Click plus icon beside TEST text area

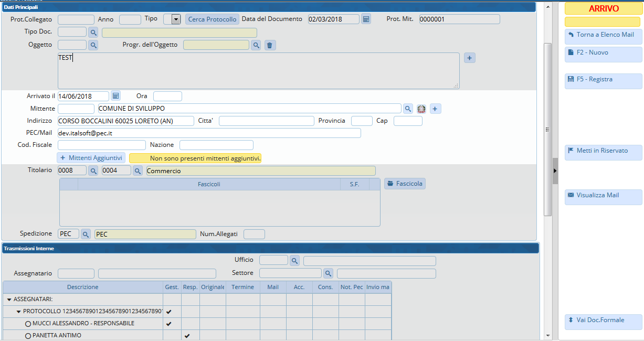(x=470, y=58)
